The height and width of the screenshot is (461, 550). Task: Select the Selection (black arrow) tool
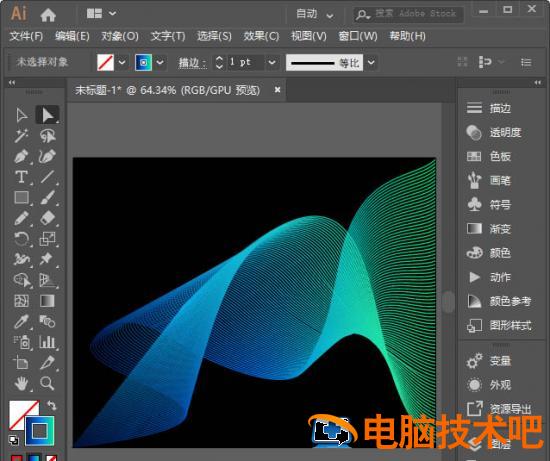(x=21, y=115)
